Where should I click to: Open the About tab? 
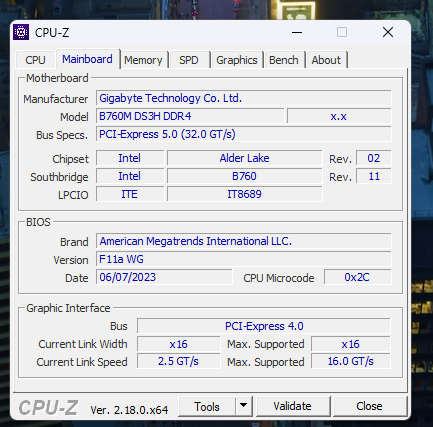click(326, 60)
